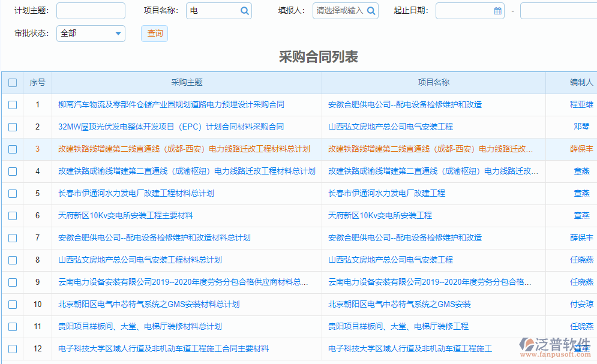Select all rows with the header checkbox

[x=12, y=83]
